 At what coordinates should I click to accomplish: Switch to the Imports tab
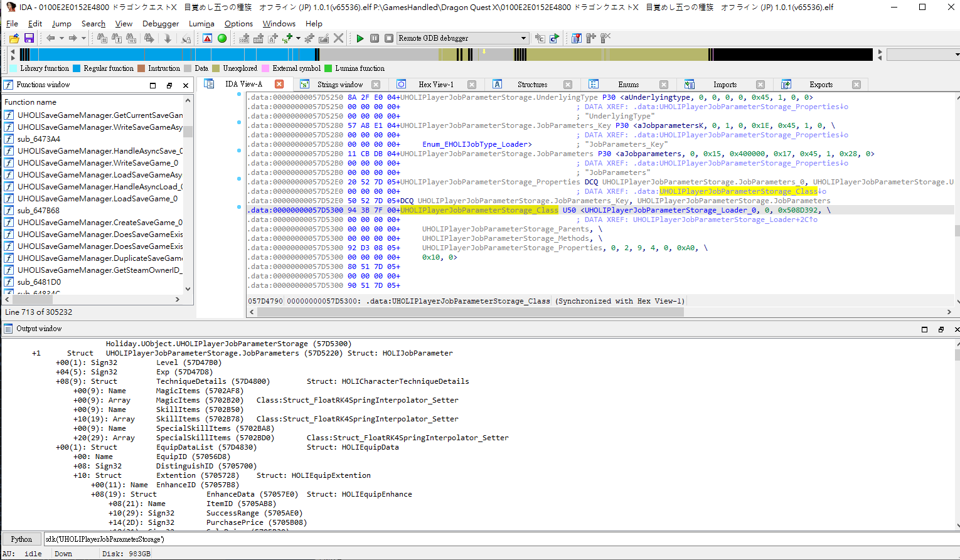pyautogui.click(x=725, y=85)
